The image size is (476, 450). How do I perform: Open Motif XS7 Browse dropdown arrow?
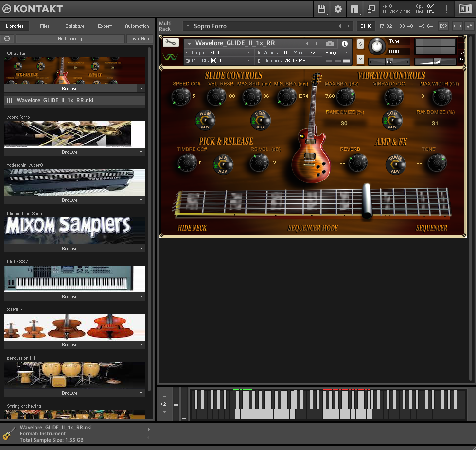(x=141, y=297)
